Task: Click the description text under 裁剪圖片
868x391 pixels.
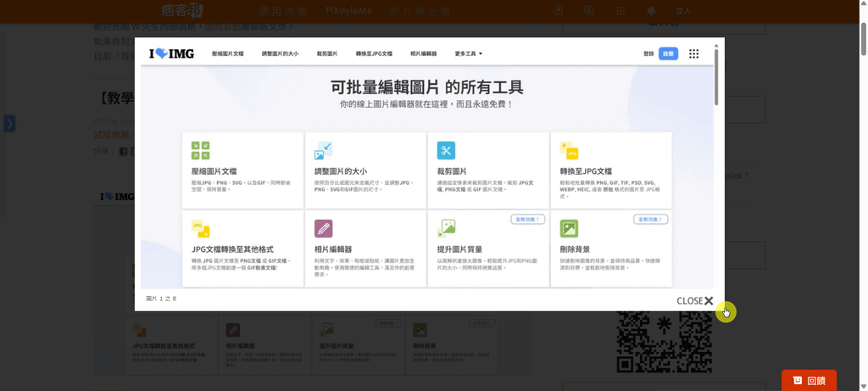Action: point(487,186)
